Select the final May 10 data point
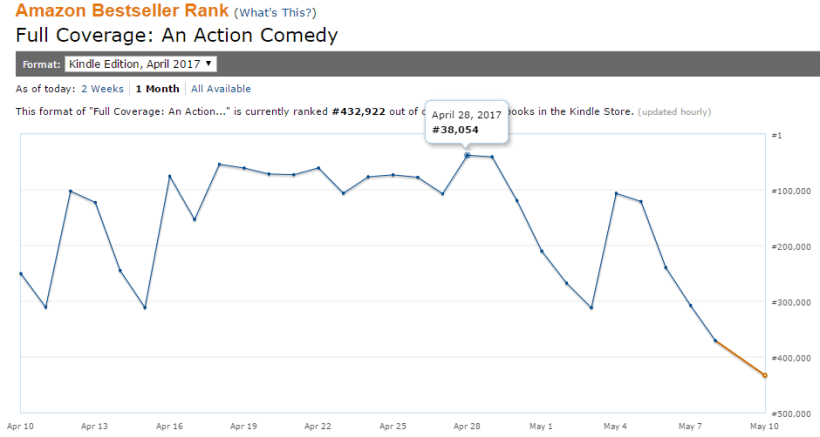The height and width of the screenshot is (437, 820). [x=765, y=375]
